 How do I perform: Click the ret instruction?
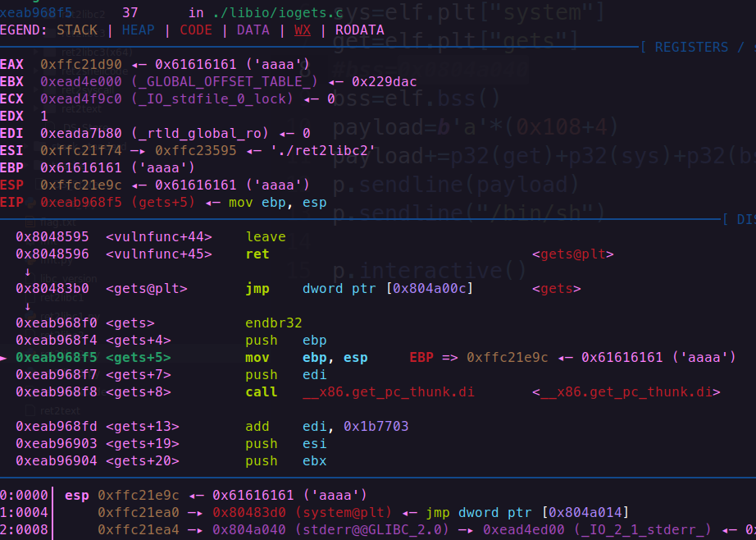click(257, 254)
